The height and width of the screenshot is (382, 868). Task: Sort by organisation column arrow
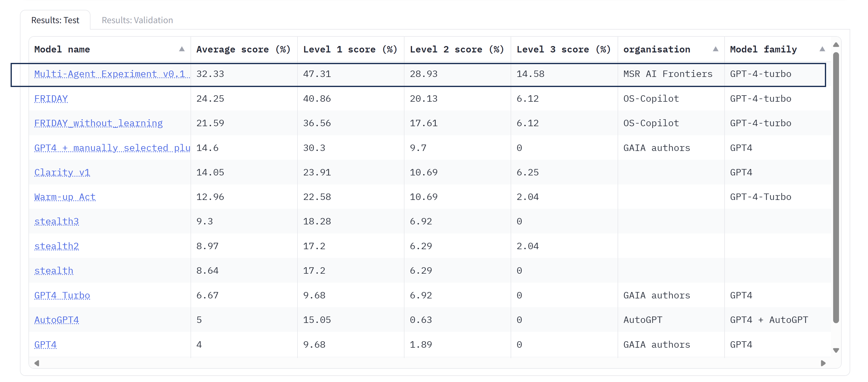(x=715, y=49)
